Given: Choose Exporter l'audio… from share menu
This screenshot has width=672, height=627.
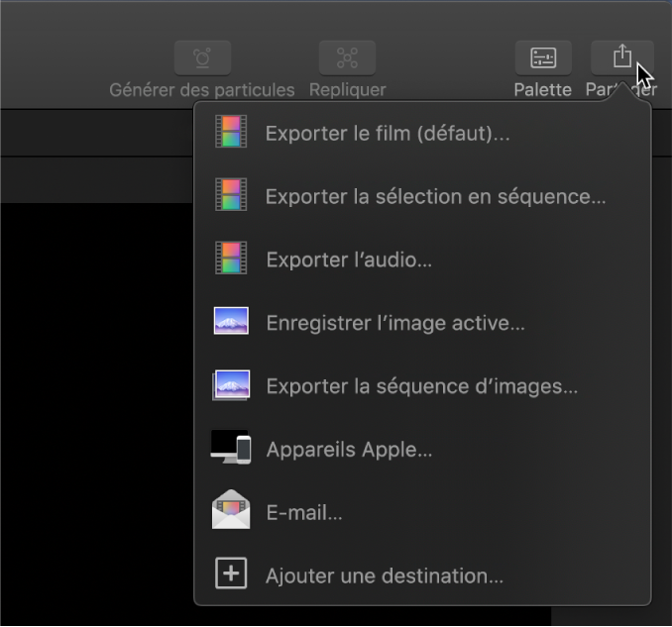Looking at the screenshot, I should pos(349,261).
